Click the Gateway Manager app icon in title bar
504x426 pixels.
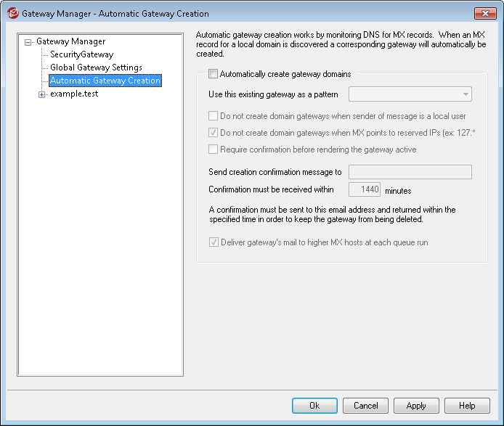pyautogui.click(x=12, y=14)
